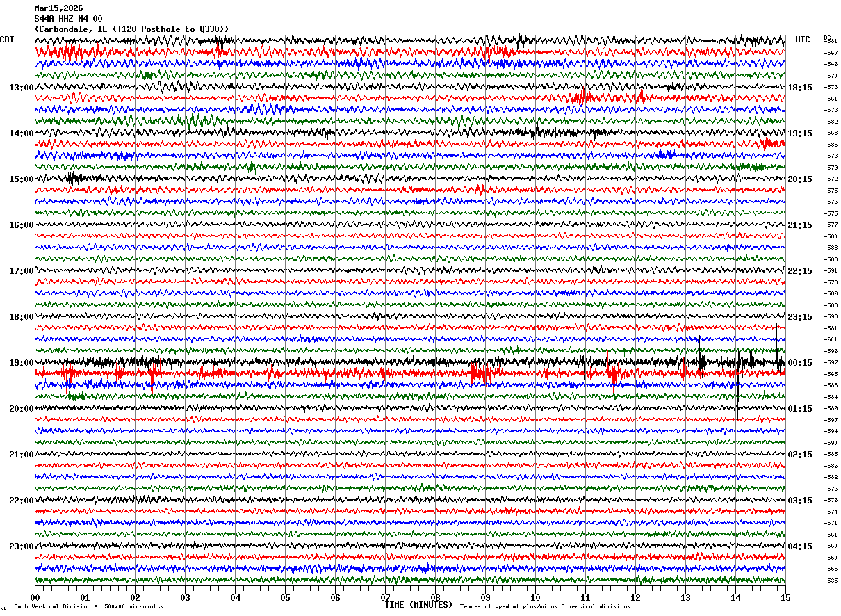Click the "01:15" UTC time label
This screenshot has height=616, width=841.
point(800,409)
